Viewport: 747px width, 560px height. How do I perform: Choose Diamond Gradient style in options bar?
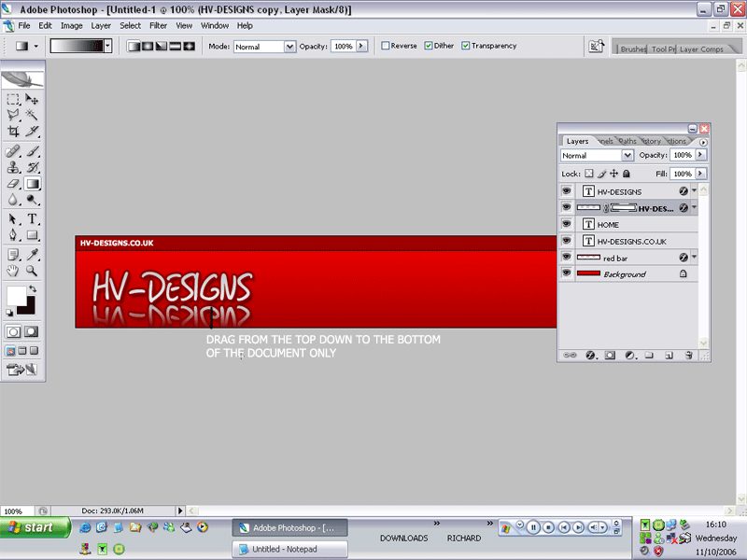coord(190,46)
